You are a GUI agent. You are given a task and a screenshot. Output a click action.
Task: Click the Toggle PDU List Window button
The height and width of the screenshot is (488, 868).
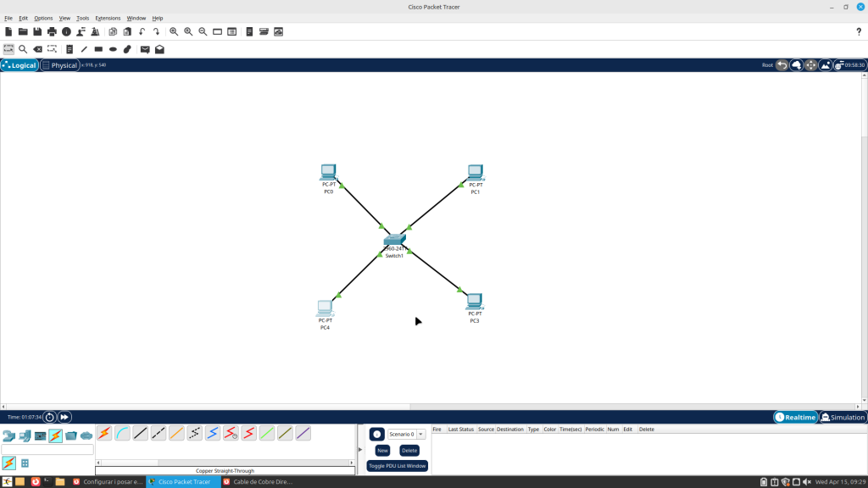(x=397, y=466)
